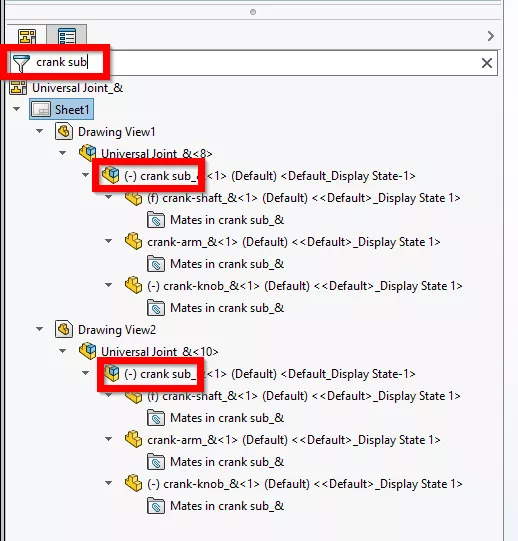Image resolution: width=518 pixels, height=541 pixels.
Task: Click Mates folder icon under View2 crank-arm
Action: 156,462
